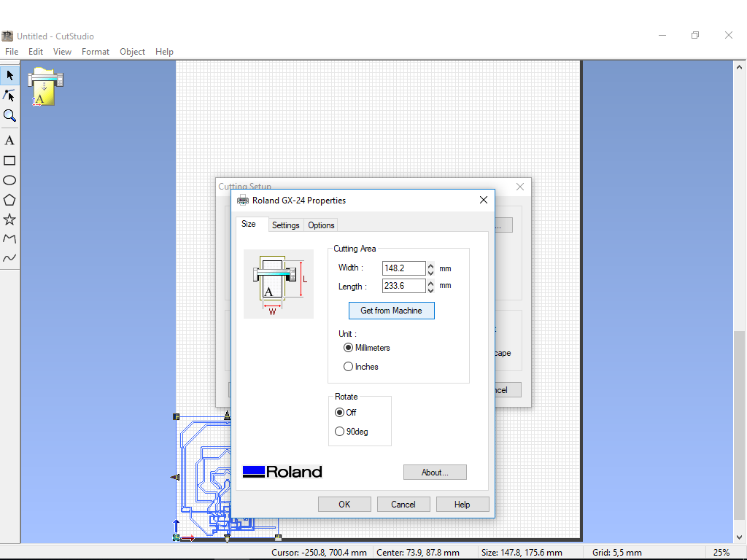Switch to the Options tab
This screenshot has width=747, height=560.
click(x=321, y=225)
